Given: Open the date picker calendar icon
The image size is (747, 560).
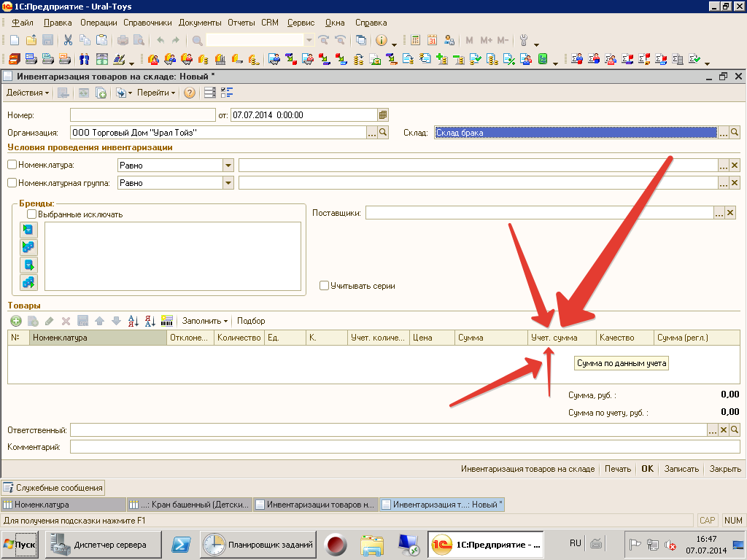Looking at the screenshot, I should [383, 114].
